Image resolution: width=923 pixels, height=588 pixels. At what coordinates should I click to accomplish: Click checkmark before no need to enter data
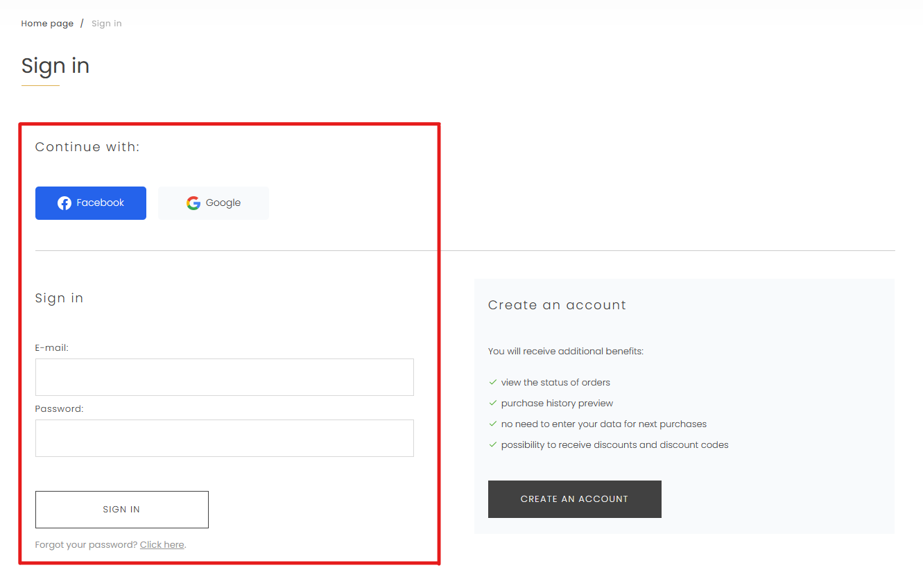click(x=493, y=424)
